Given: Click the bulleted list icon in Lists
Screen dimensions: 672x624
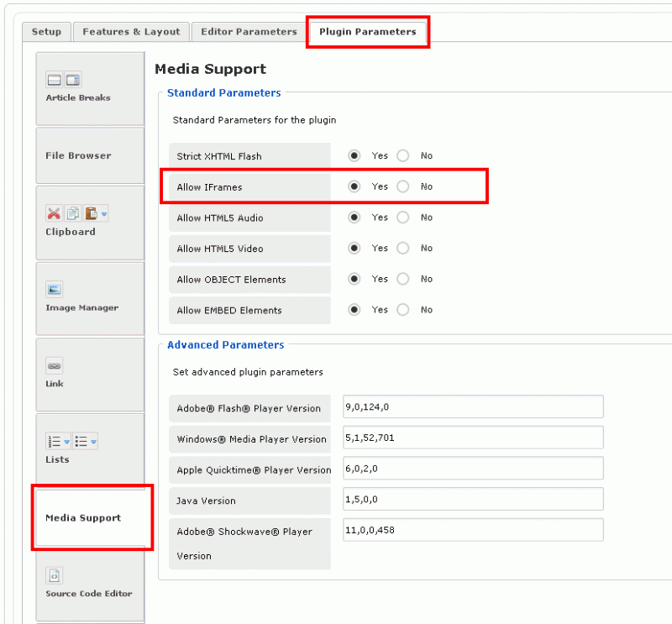Looking at the screenshot, I should (x=81, y=441).
